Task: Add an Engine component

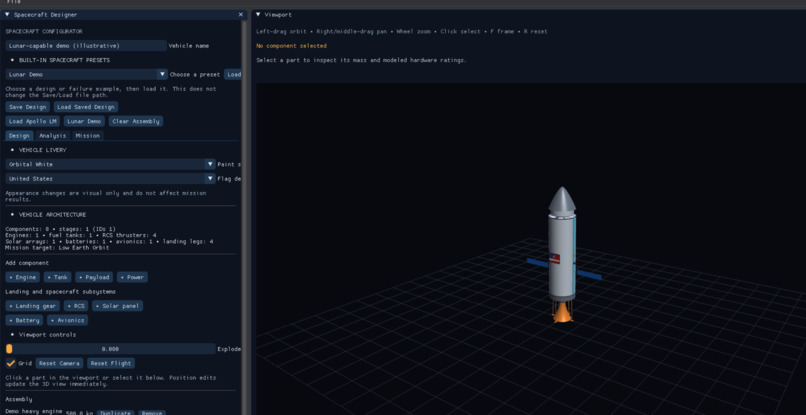Action: pyautogui.click(x=23, y=277)
